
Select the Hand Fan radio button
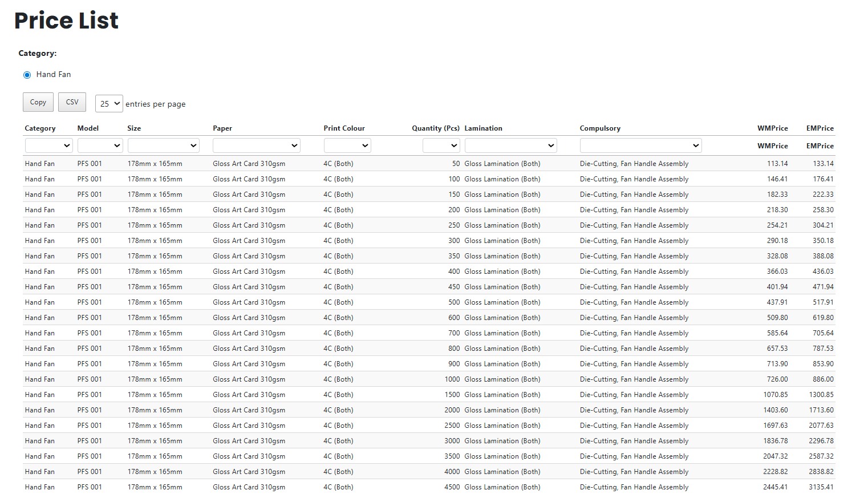27,75
